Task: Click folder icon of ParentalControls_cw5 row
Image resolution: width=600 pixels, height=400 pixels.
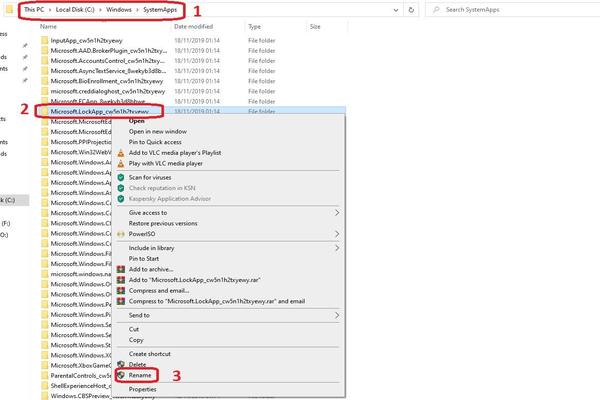Action: (x=45, y=376)
